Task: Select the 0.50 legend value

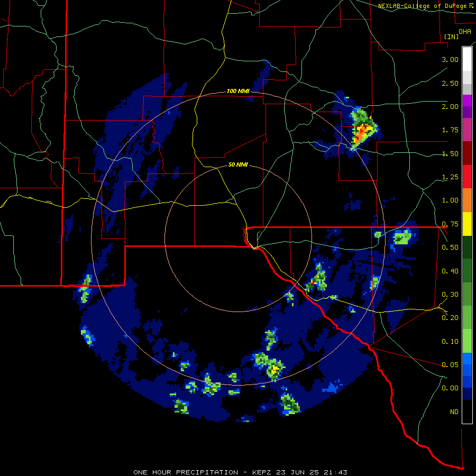Action: [x=450, y=248]
